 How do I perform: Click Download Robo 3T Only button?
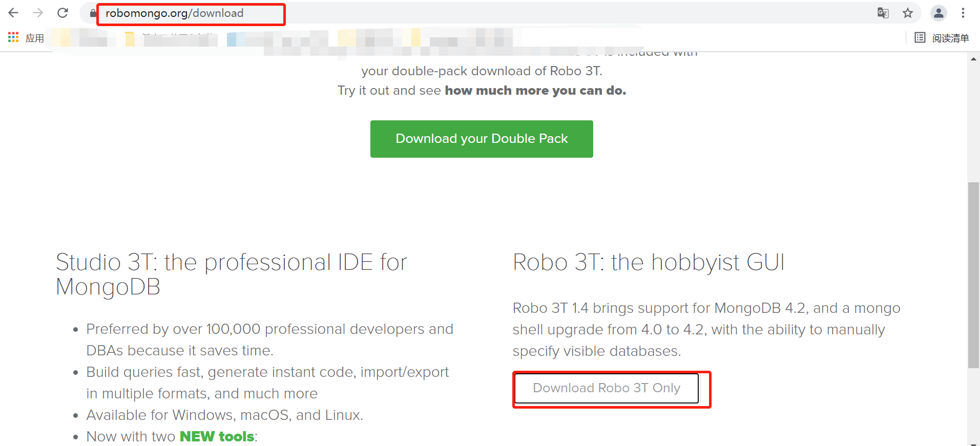click(607, 388)
